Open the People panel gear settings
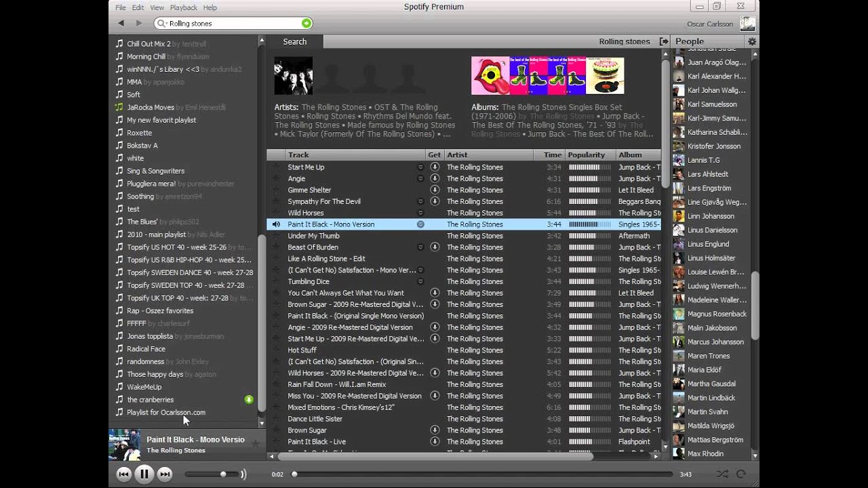This screenshot has height=488, width=868. point(751,41)
